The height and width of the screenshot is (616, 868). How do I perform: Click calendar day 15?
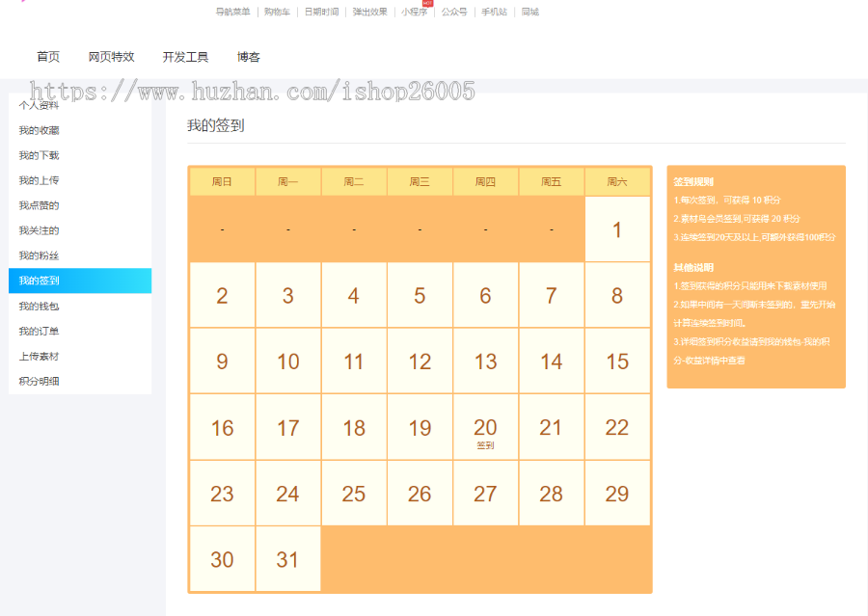point(617,361)
